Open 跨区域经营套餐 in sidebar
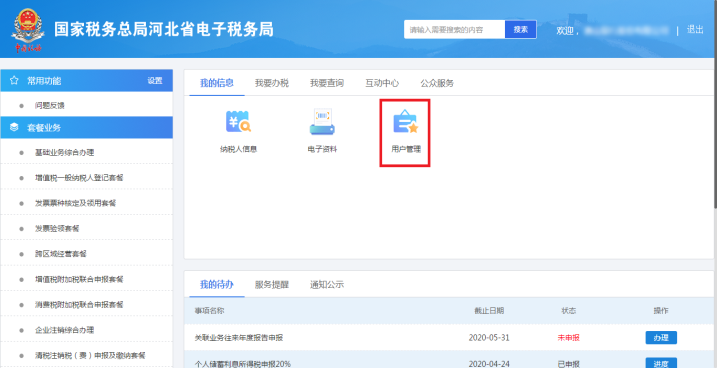The image size is (717, 368). pos(61,254)
